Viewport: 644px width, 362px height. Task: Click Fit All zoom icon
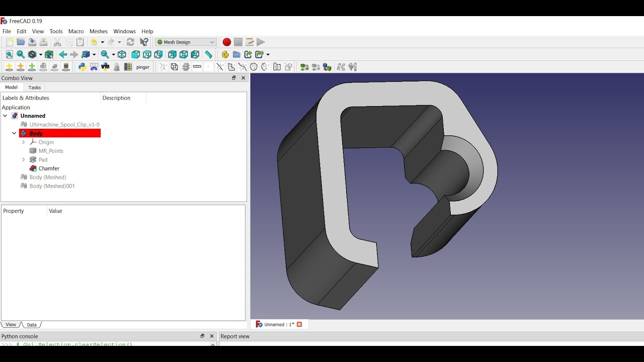click(10, 54)
